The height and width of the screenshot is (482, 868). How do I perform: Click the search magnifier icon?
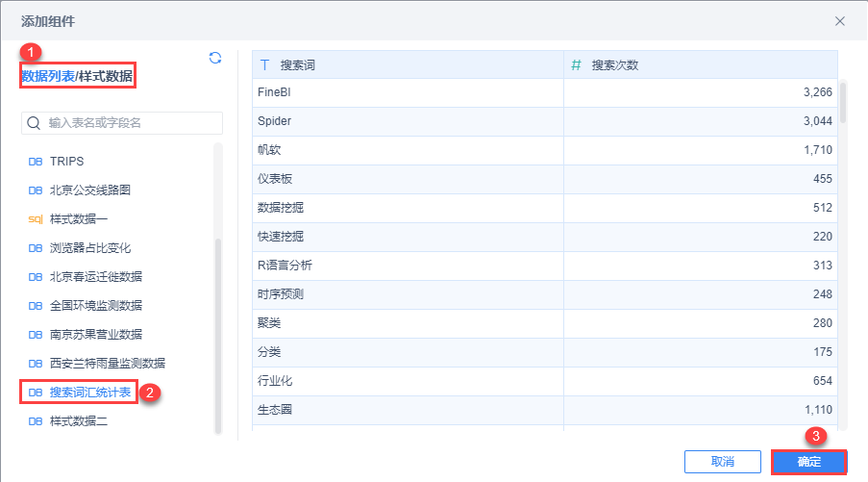point(35,123)
